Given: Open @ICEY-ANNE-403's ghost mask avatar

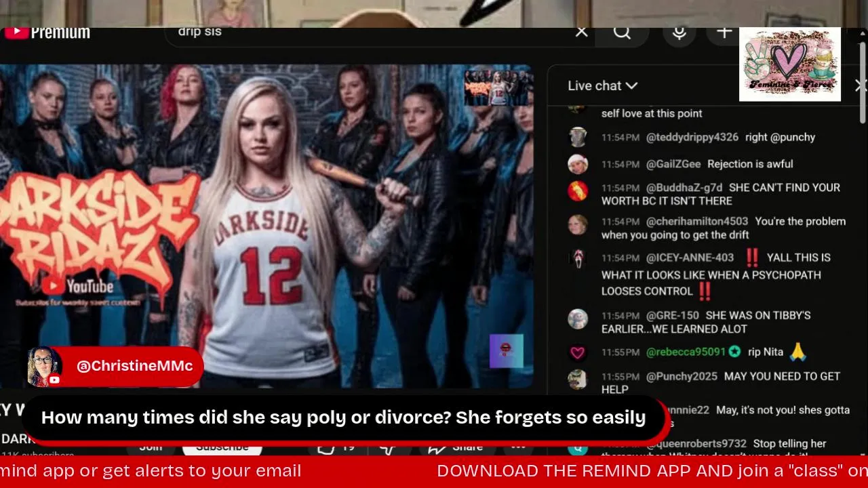Looking at the screenshot, I should 578,259.
